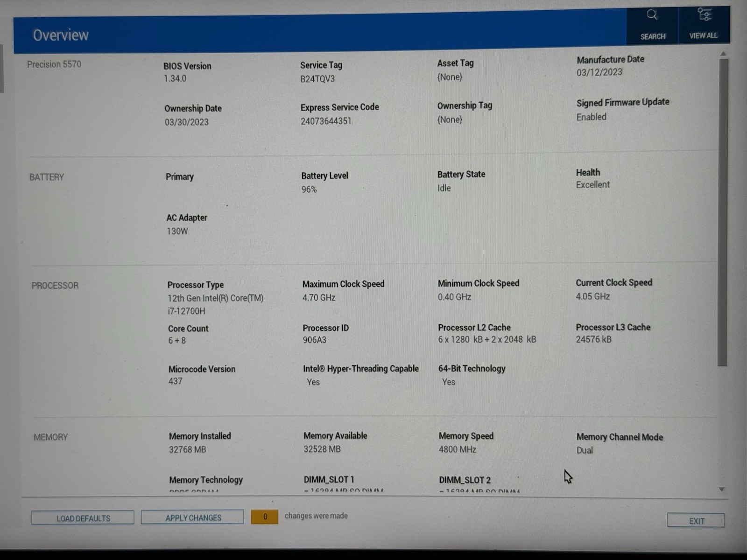Select Memory Installed value 32768 MB
The height and width of the screenshot is (560, 747).
coord(188,449)
